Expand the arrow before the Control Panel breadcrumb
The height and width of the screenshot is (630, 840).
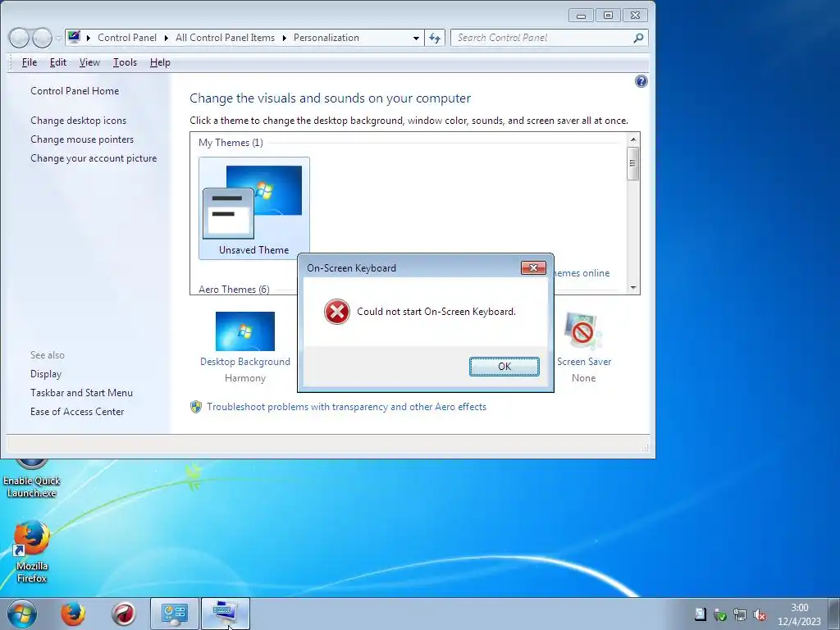coord(89,38)
